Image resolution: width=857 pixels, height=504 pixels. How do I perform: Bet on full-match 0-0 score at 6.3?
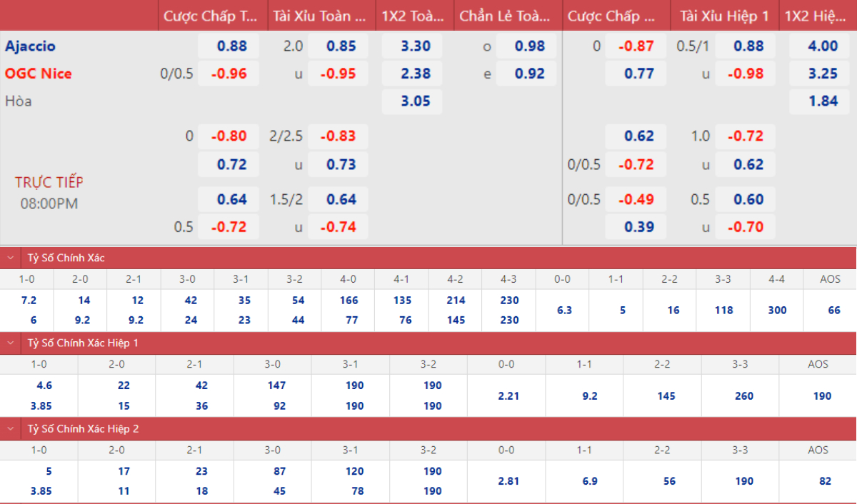click(x=563, y=311)
